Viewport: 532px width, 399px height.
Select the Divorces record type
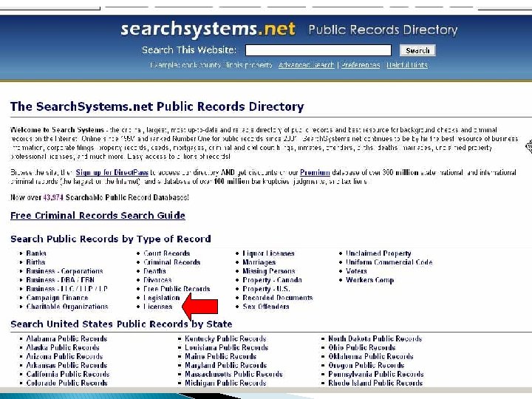pos(157,280)
